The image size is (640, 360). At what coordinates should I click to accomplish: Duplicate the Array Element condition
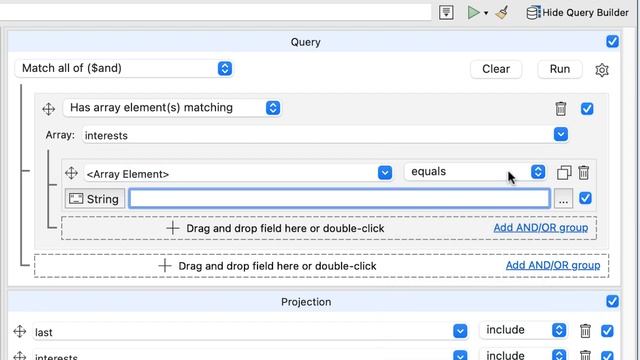(x=564, y=173)
